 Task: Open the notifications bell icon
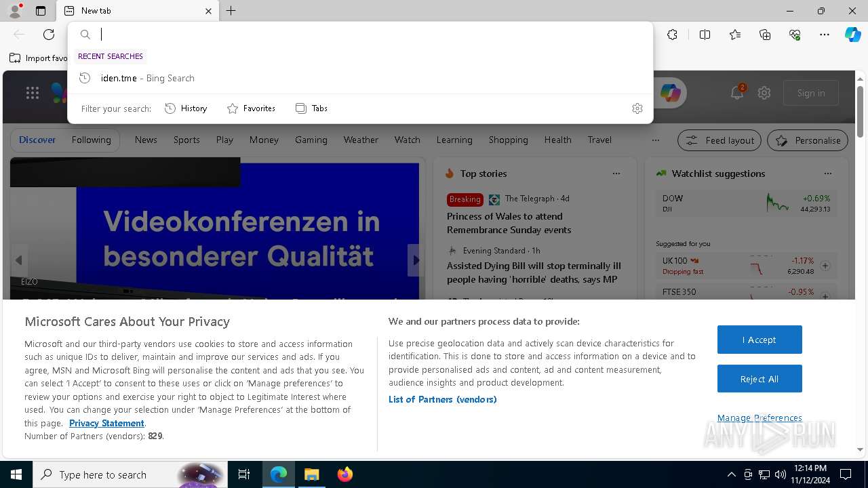coord(737,93)
